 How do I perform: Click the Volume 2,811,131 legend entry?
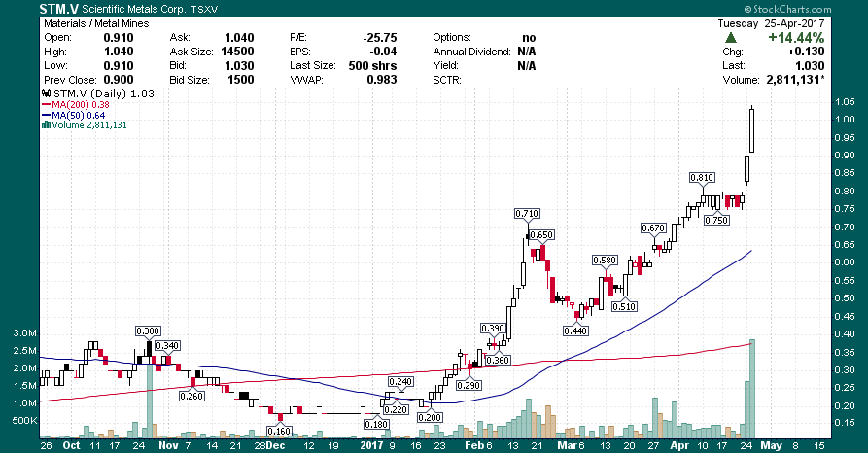tap(85, 125)
